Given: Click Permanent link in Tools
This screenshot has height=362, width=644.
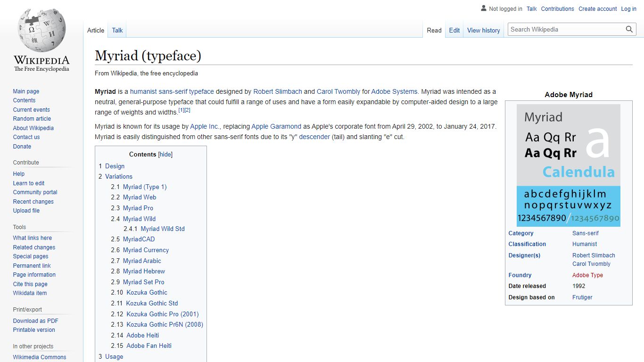Looking at the screenshot, I should (x=32, y=266).
